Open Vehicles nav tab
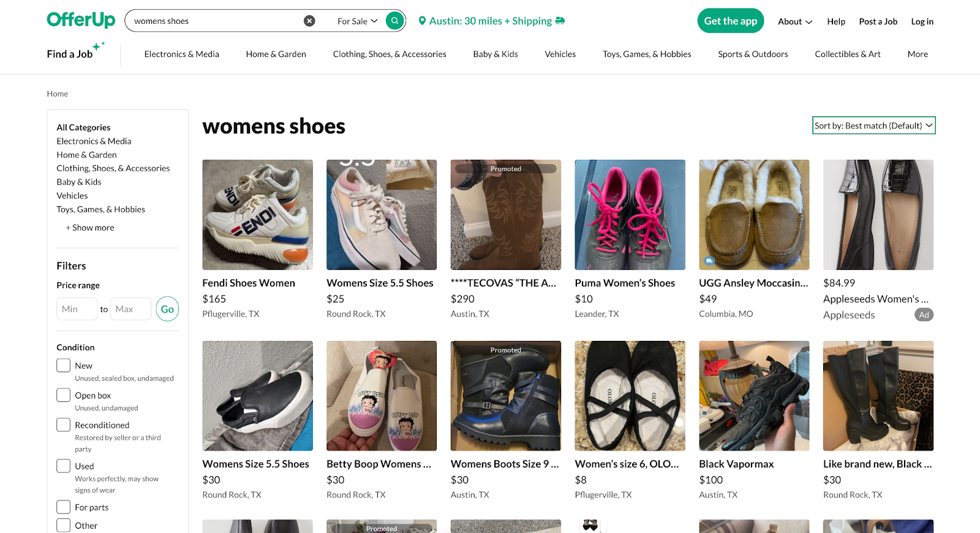980x533 pixels. [560, 54]
